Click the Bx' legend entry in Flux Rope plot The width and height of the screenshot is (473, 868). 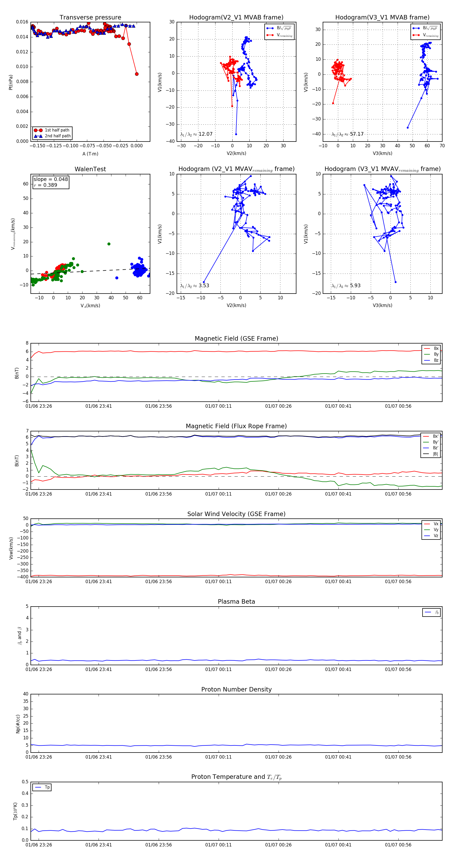(x=431, y=436)
